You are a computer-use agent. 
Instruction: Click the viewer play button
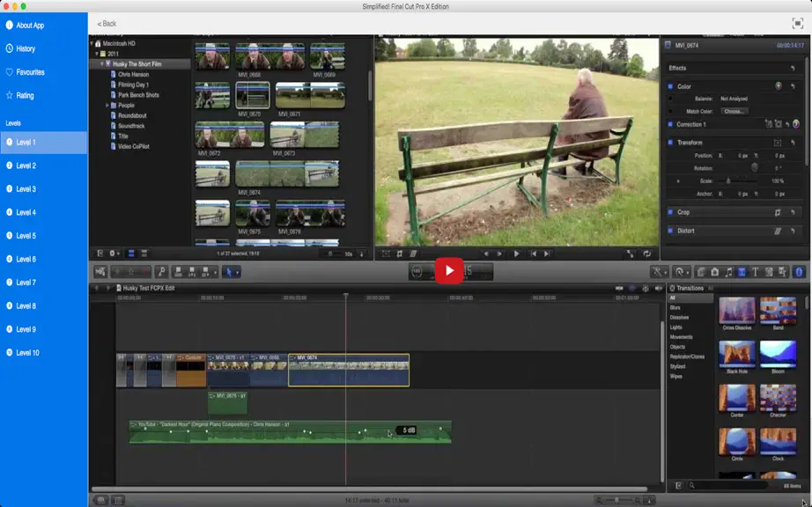point(516,253)
